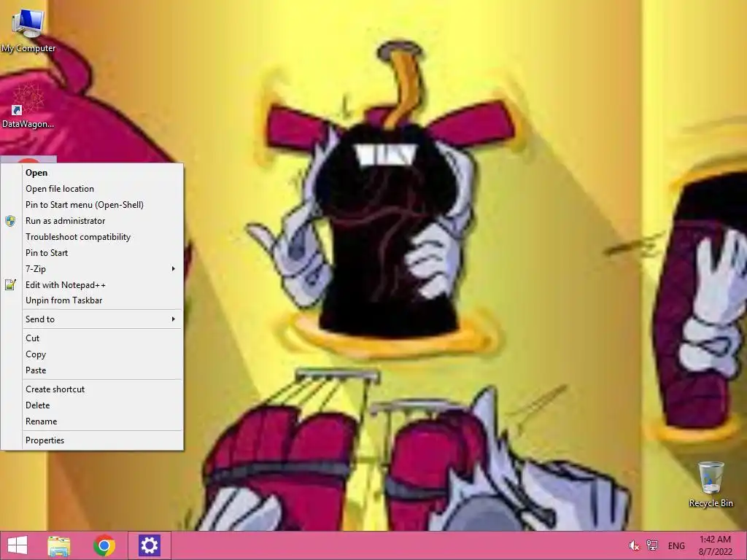Choose Edit with Notepad++
Viewport: 747px width, 560px height.
pyautogui.click(x=92, y=285)
